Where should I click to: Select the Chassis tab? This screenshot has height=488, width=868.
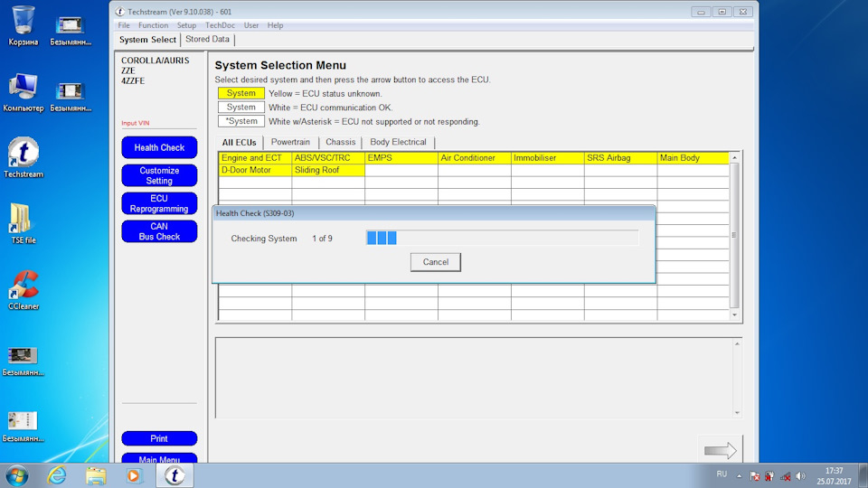coord(341,142)
